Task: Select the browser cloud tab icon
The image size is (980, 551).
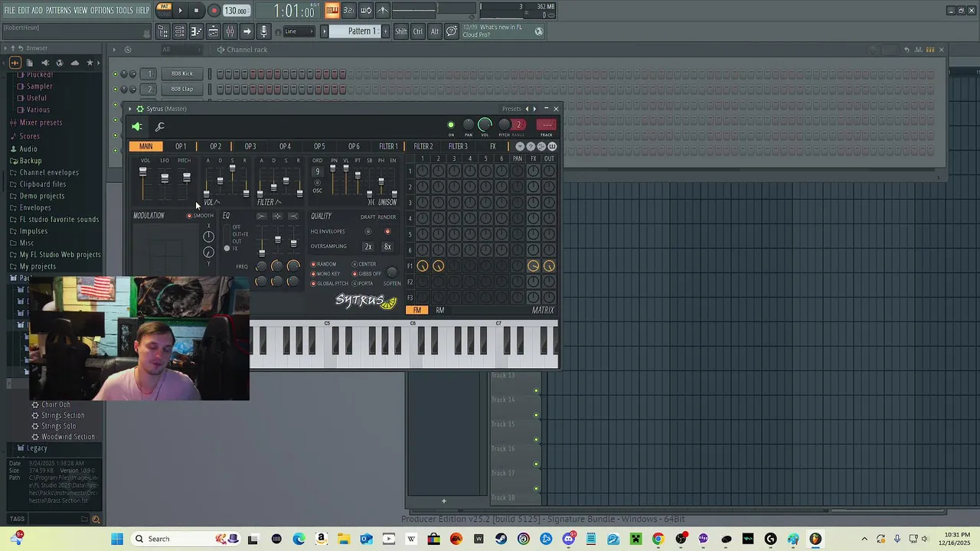Action: [74, 63]
